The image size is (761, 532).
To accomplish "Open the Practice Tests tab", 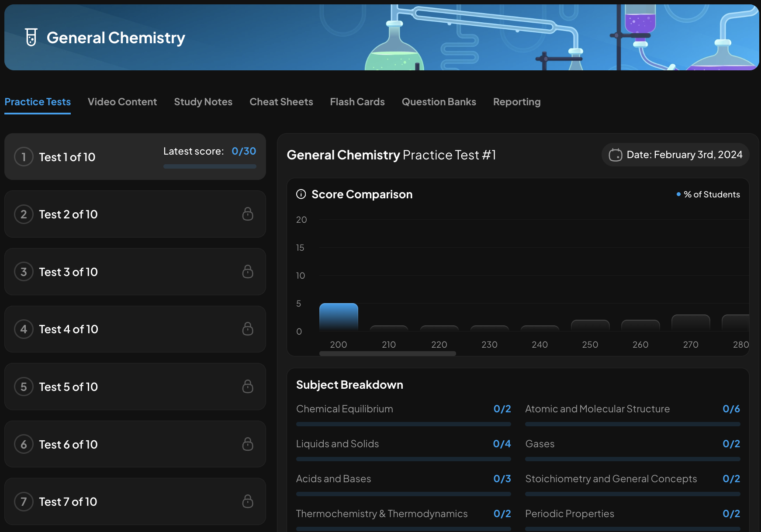I will click(38, 102).
